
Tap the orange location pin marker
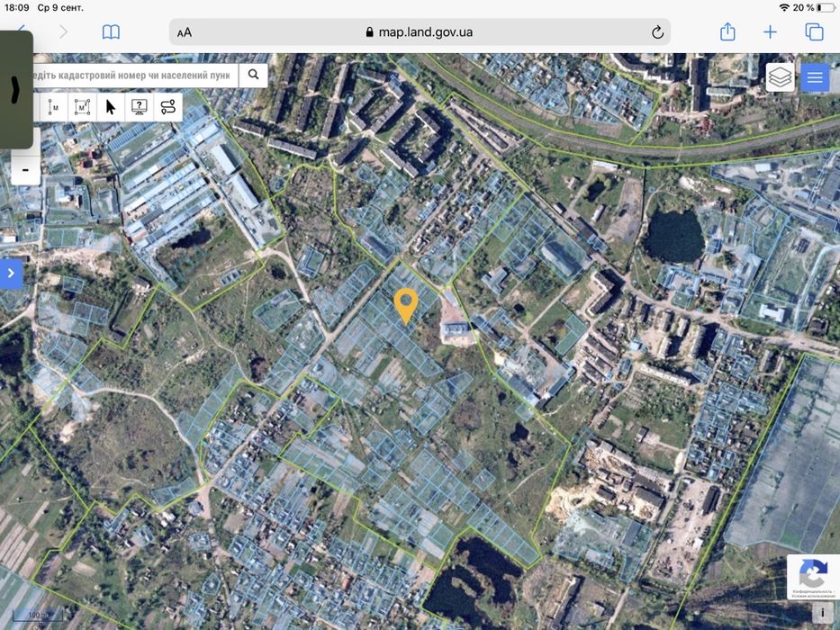point(406,306)
